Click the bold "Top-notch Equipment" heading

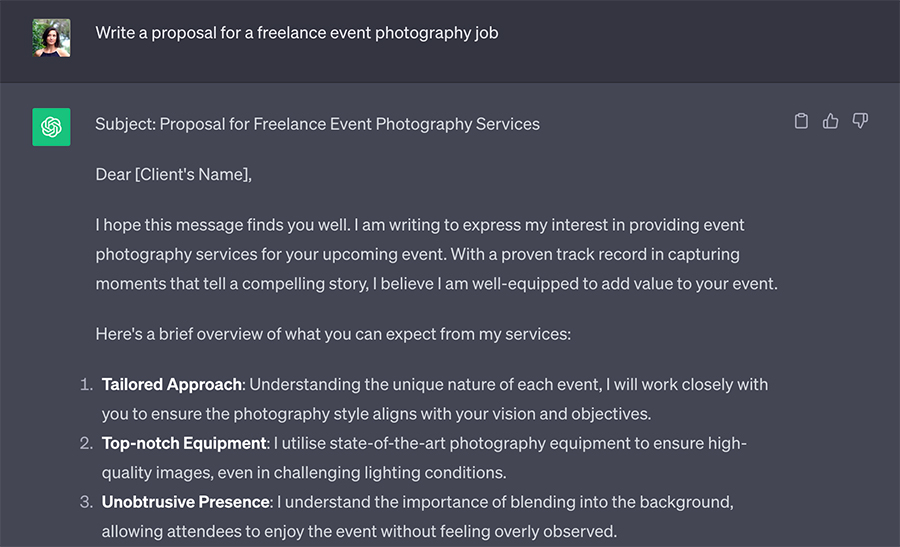coord(183,443)
